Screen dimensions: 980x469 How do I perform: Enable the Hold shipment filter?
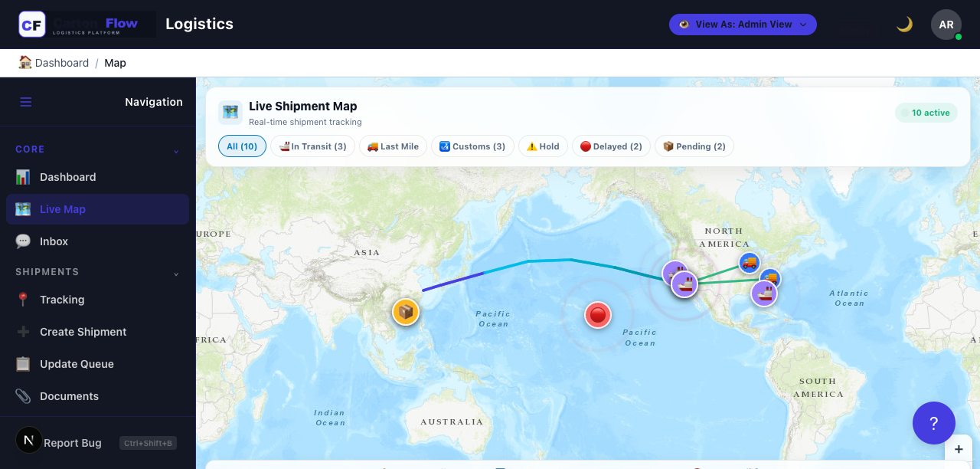[543, 146]
